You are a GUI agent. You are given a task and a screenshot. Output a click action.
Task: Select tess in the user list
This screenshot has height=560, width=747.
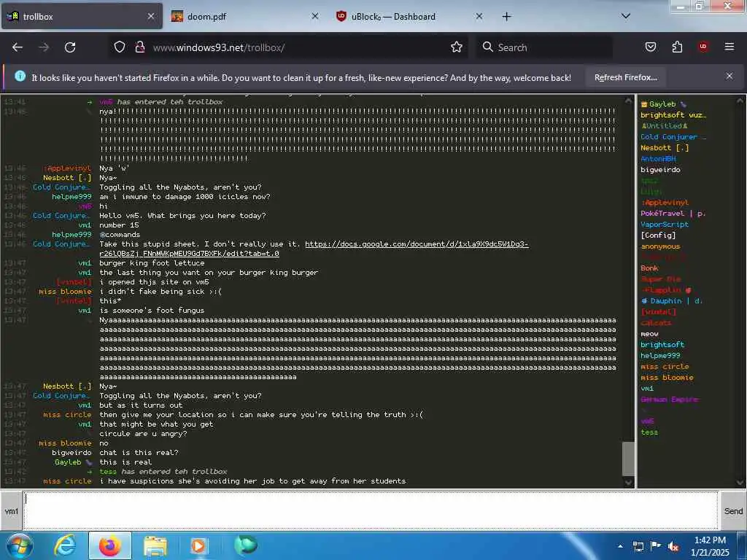649,432
